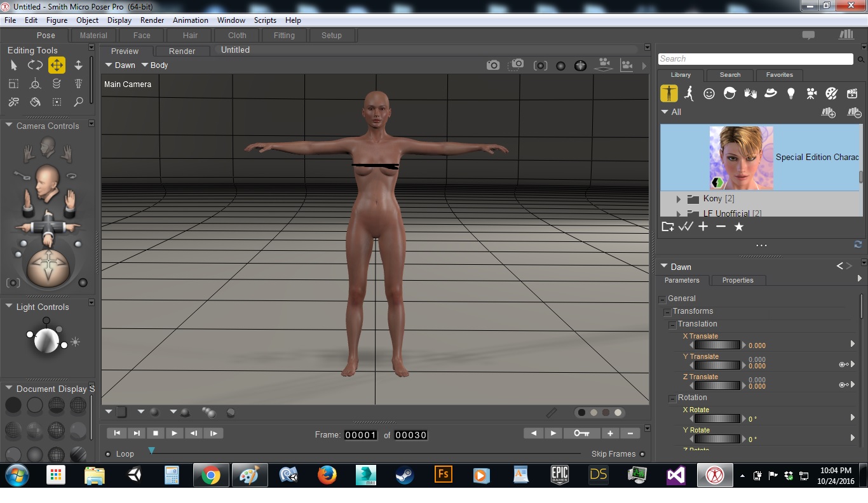This screenshot has width=868, height=503.
Task: Collapse the Translation parameter group
Action: 672,325
